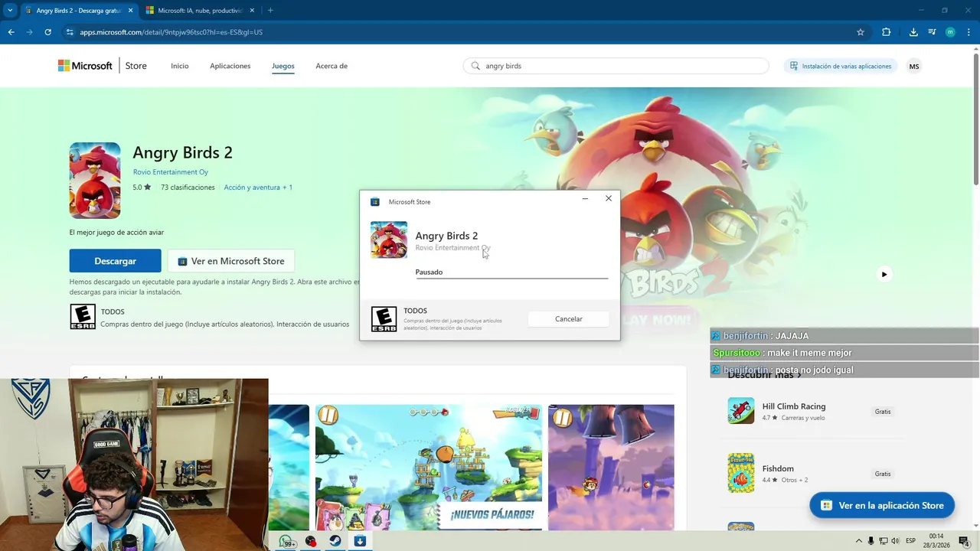
Task: Open the Acerca de menu item
Action: click(x=332, y=66)
